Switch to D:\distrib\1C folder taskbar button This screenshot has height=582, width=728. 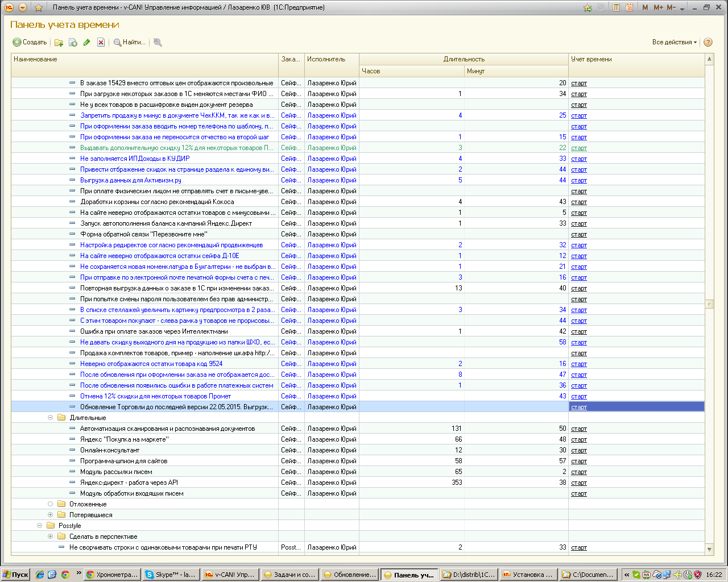(x=468, y=575)
